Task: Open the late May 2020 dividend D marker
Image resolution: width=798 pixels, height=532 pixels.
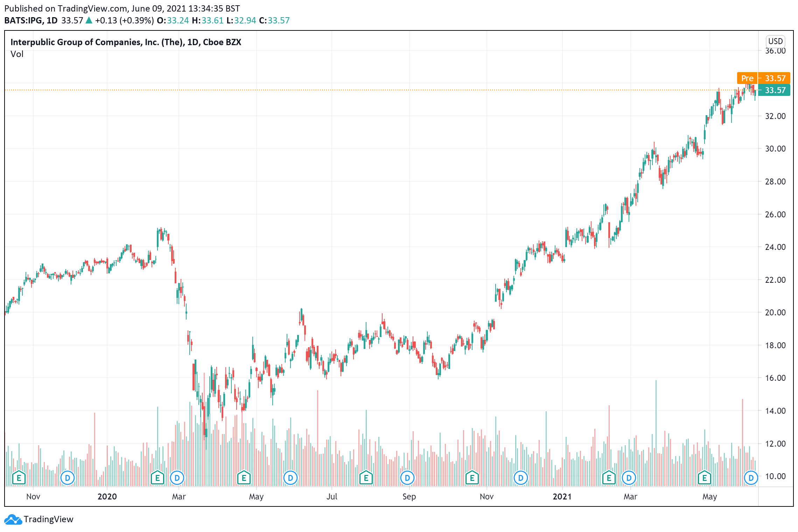Action: [x=290, y=478]
